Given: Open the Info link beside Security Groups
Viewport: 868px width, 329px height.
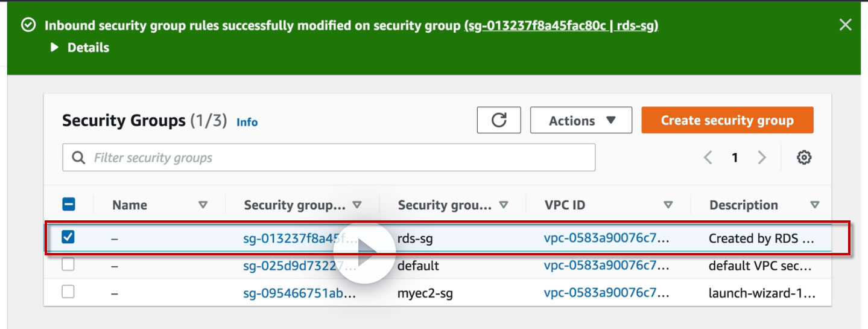Looking at the screenshot, I should [247, 122].
